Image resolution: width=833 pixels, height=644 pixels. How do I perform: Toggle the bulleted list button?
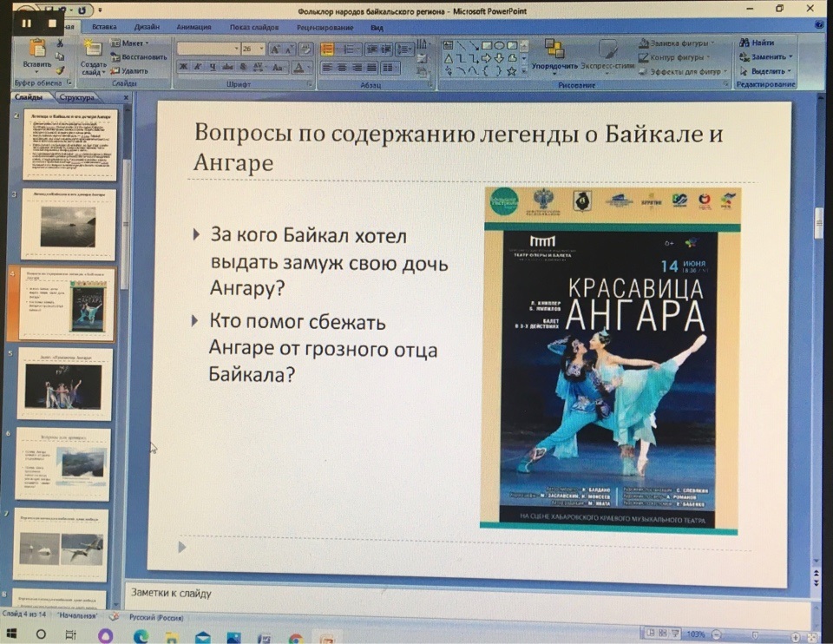click(x=328, y=49)
